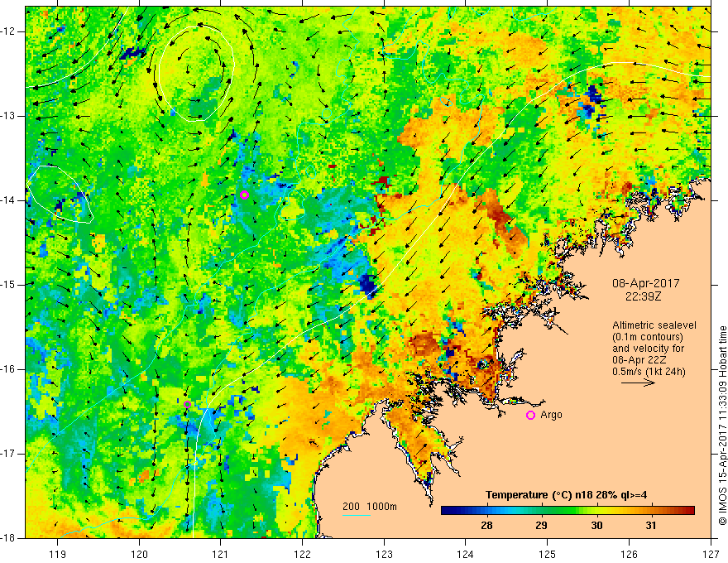Viewport: 728px width, 563px height.
Task: Click the color bar tick label '28'
Action: coord(486,526)
